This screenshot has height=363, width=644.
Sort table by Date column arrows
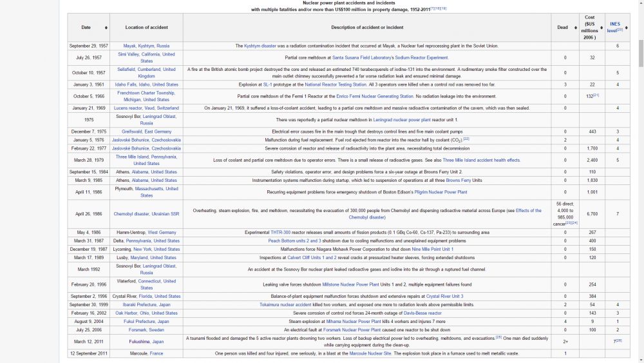106,28
